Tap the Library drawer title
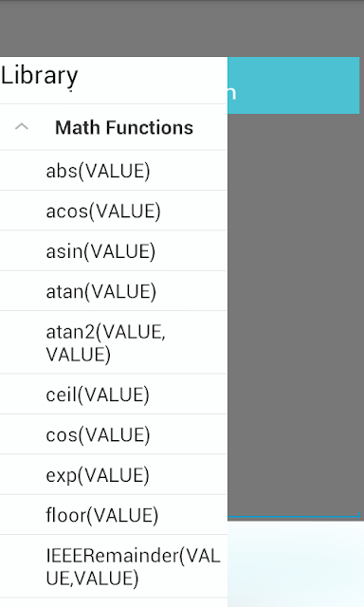Viewport: 364px width, 607px height. click(40, 76)
